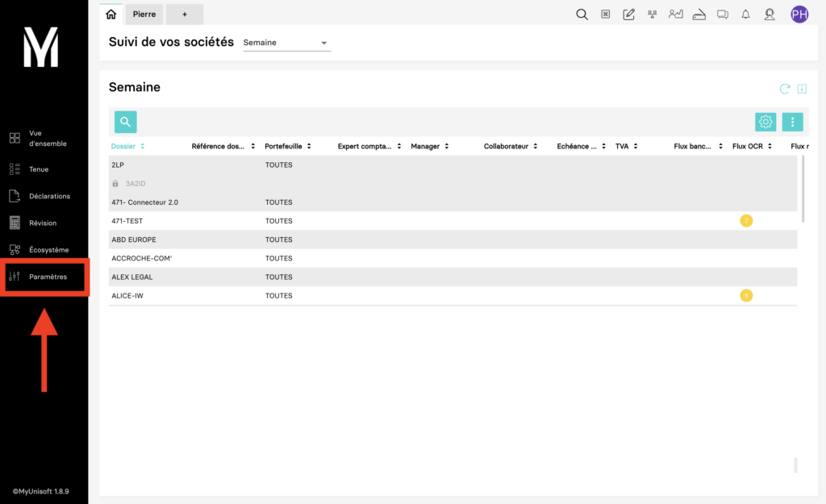The width and height of the screenshot is (826, 504).
Task: Open the ALEX LEGAL dossier
Action: click(453, 277)
